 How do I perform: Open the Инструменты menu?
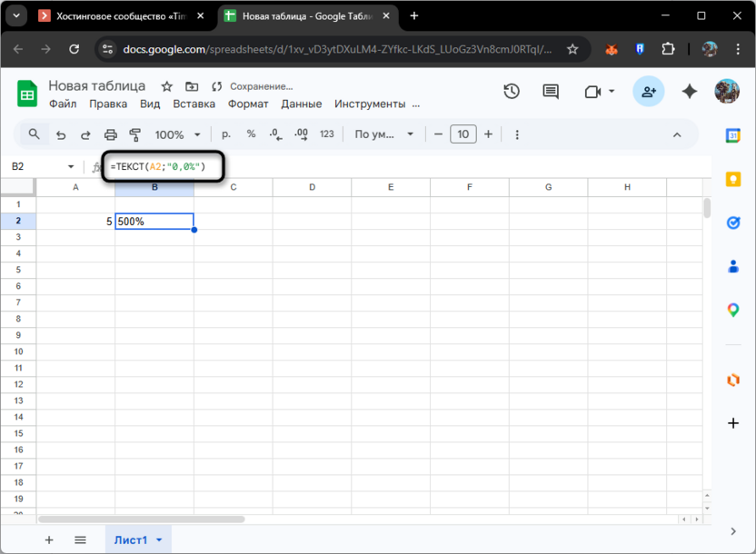(370, 104)
